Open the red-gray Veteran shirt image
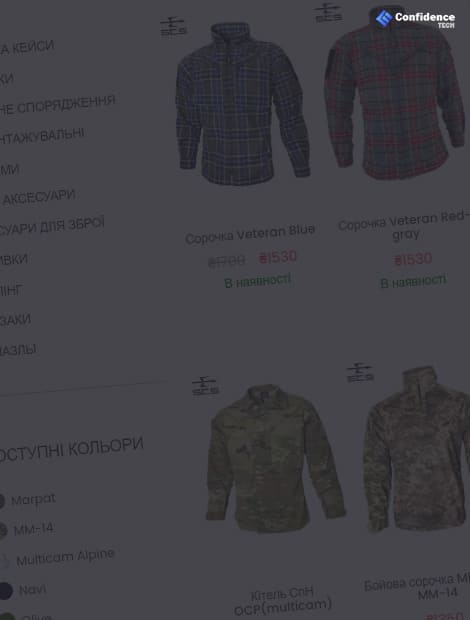Image resolution: width=470 pixels, height=620 pixels. click(x=395, y=94)
